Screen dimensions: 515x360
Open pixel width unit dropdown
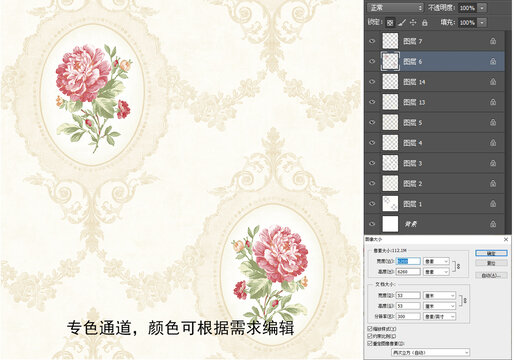436,261
